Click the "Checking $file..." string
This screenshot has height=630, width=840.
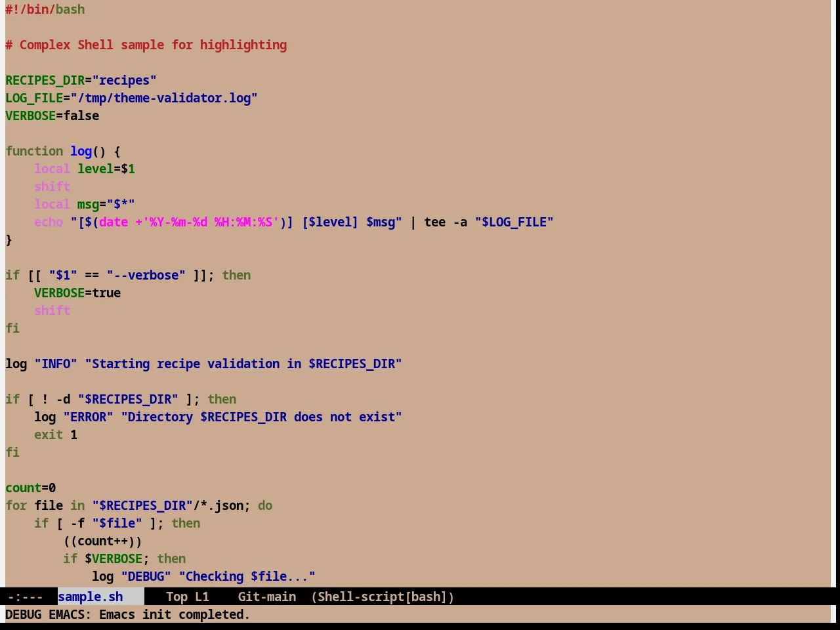click(x=247, y=576)
